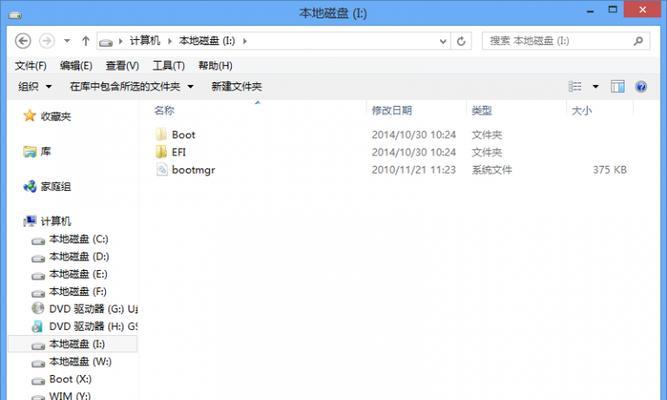This screenshot has width=667, height=400.
Task: Open the 工具(T) menu
Action: point(168,66)
